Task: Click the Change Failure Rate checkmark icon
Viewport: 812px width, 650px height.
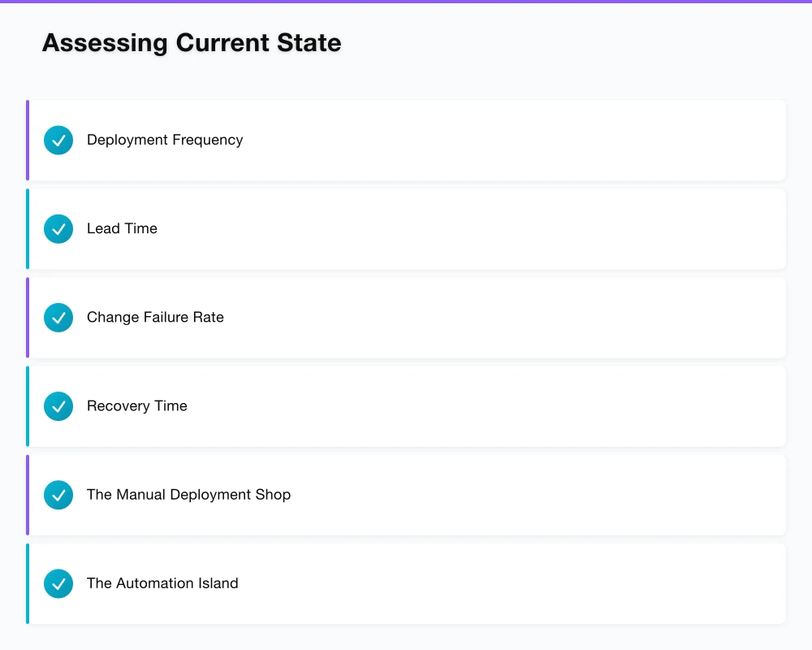Action: (58, 317)
